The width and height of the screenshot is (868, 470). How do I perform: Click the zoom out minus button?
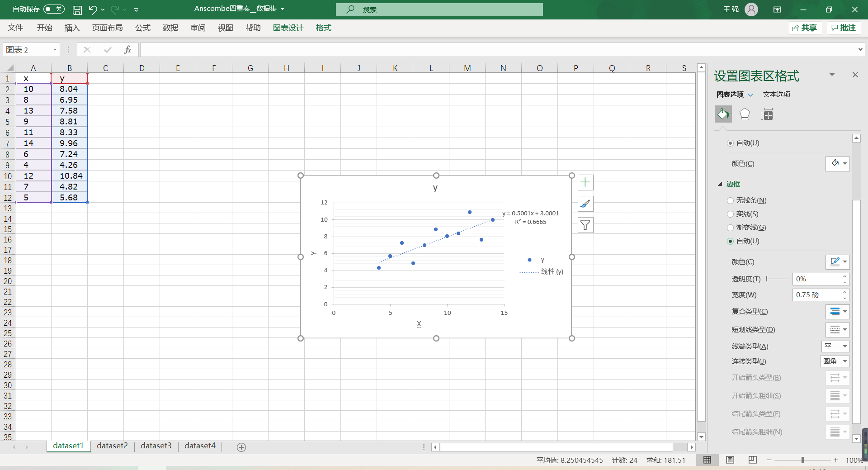tap(769, 460)
